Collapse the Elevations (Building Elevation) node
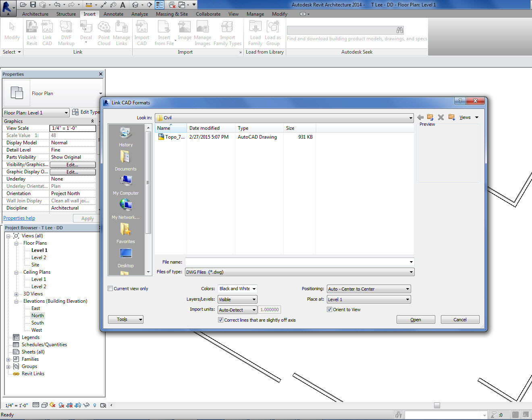This screenshot has height=420, width=532. pos(17,301)
